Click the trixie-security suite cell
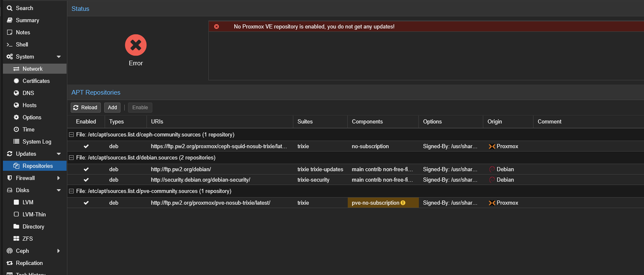The height and width of the screenshot is (275, 644). click(320, 180)
